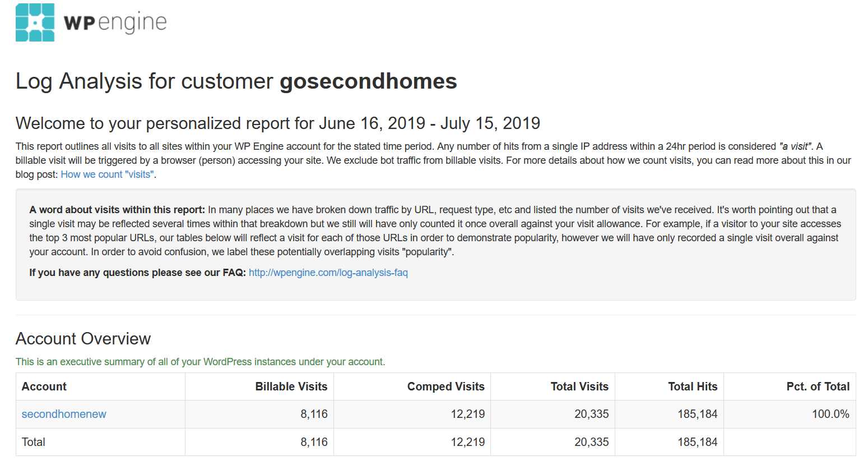Image resolution: width=868 pixels, height=474 pixels.
Task: Click the Total Visits column header
Action: coord(579,386)
